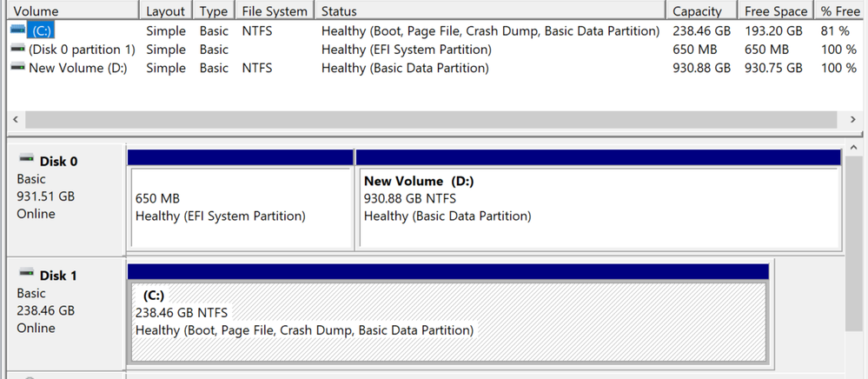Sort by the Volume column header

pos(72,10)
